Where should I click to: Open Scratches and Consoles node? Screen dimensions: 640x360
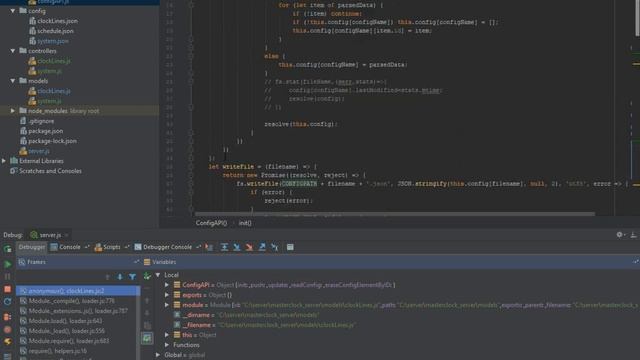click(46, 171)
